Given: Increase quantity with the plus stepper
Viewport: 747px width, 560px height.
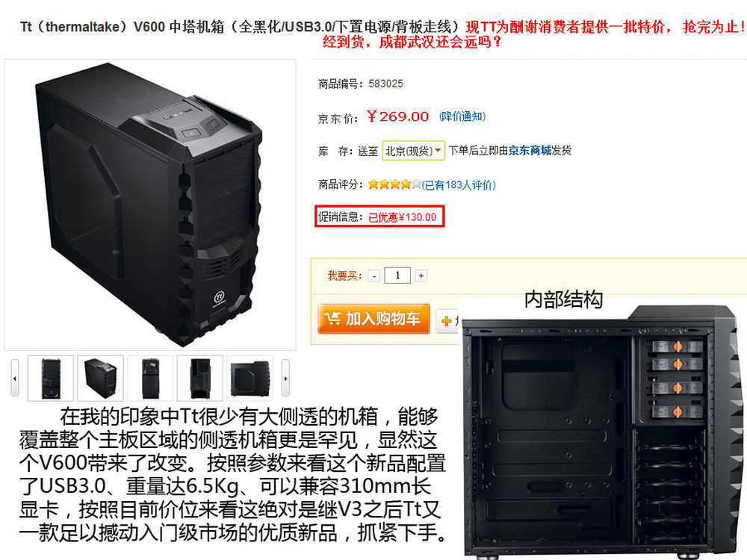Looking at the screenshot, I should 421,276.
